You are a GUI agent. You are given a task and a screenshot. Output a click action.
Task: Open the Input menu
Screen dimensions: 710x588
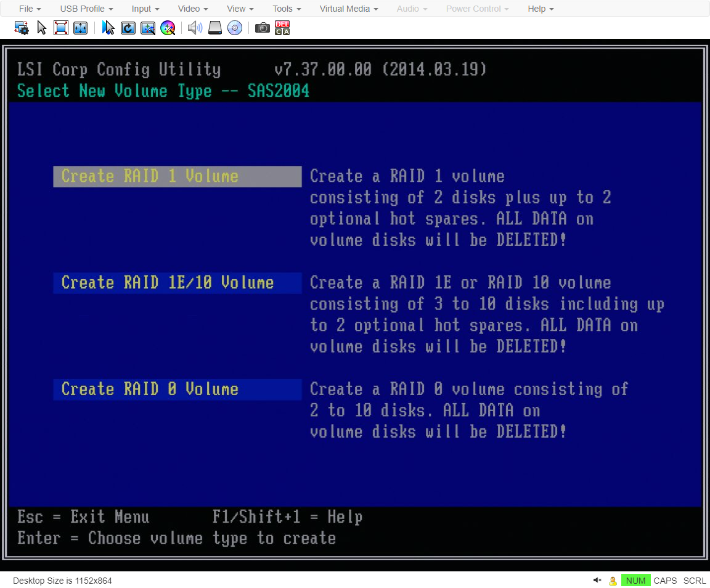145,9
